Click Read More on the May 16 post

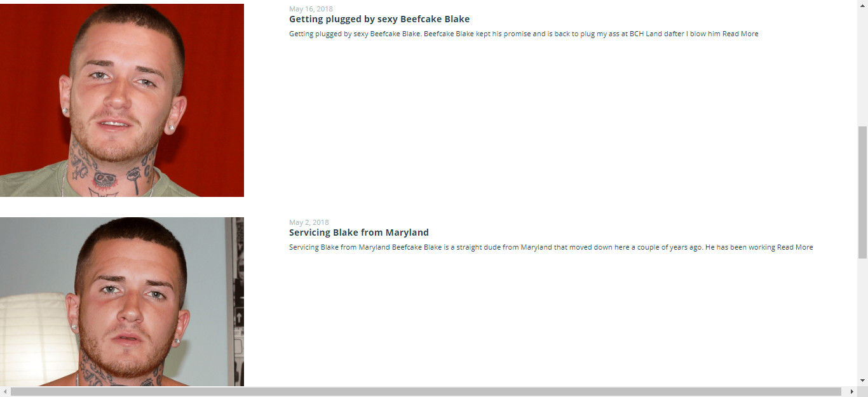click(740, 34)
